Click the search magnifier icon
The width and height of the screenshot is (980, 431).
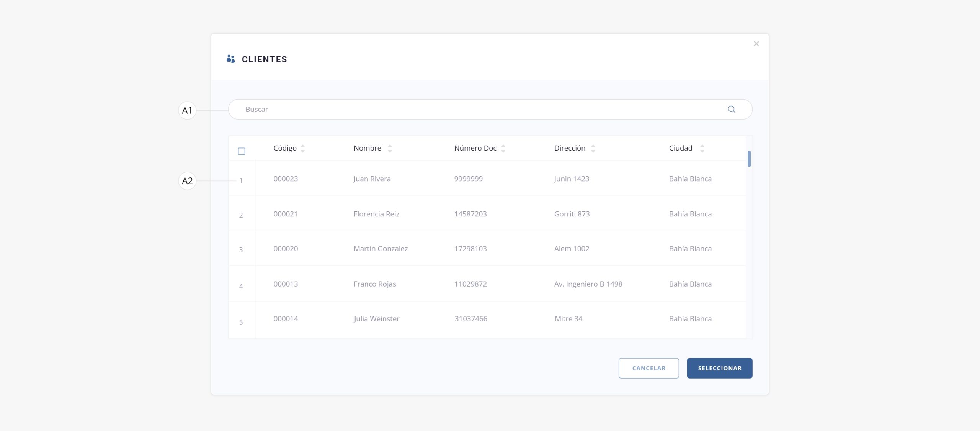click(x=731, y=109)
